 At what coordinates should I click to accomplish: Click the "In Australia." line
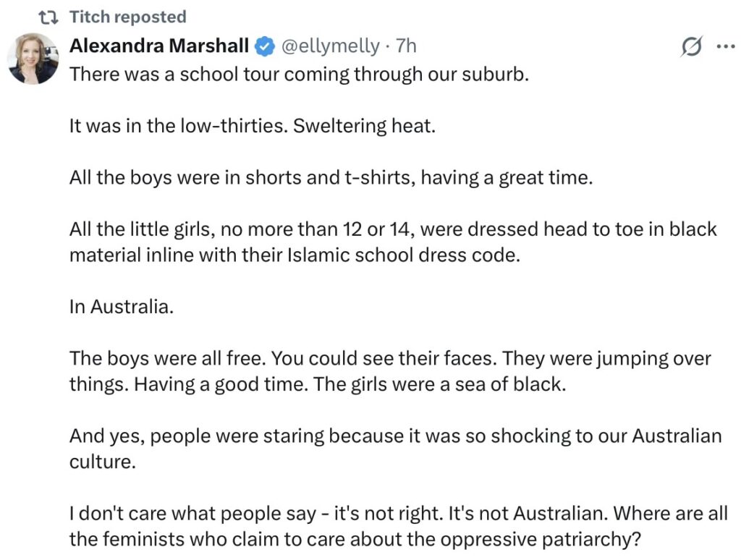pyautogui.click(x=122, y=306)
